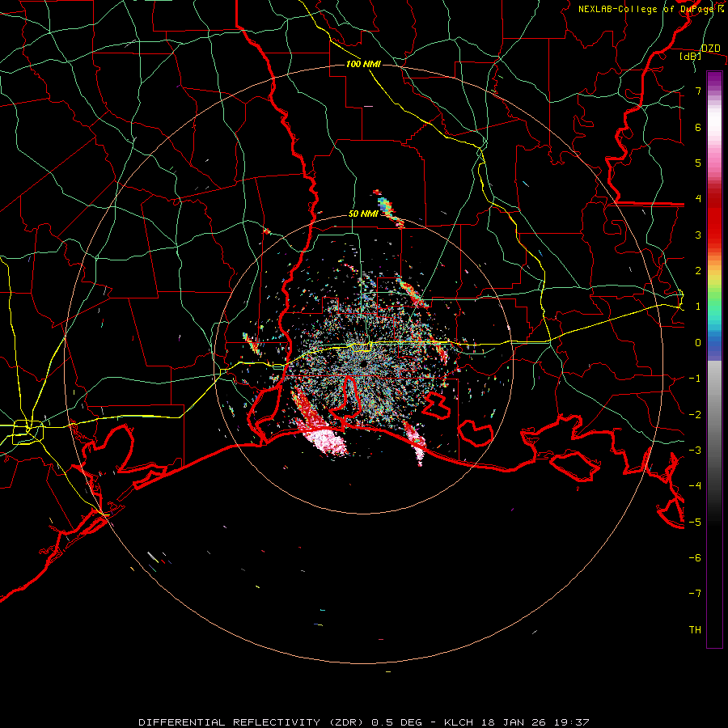Click the purple top of the color bar

(714, 79)
